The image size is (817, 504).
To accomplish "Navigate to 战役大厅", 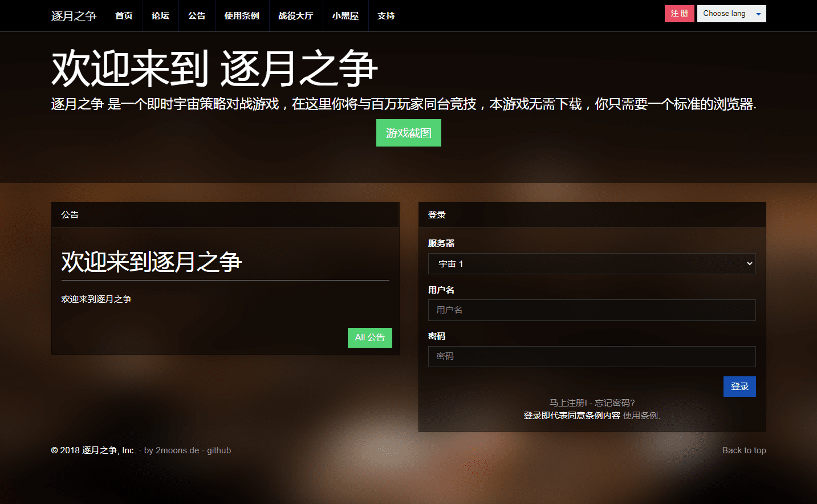I will 295,16.
